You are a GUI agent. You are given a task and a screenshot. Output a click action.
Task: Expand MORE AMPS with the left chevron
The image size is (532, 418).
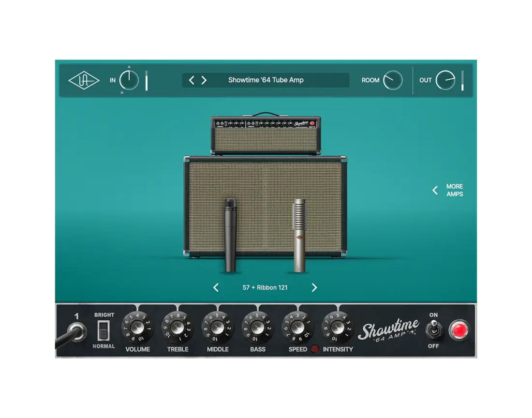click(x=434, y=190)
